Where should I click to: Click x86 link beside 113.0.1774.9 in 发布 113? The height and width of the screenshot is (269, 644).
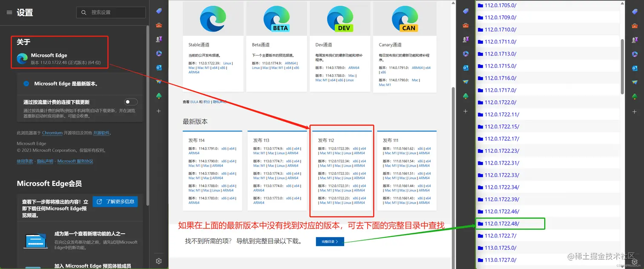pos(289,149)
